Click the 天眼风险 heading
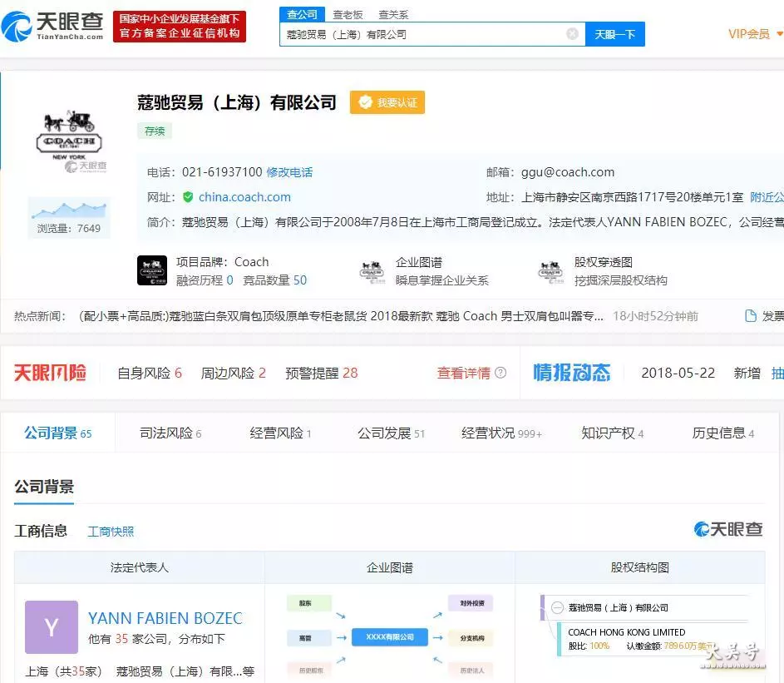 point(50,373)
